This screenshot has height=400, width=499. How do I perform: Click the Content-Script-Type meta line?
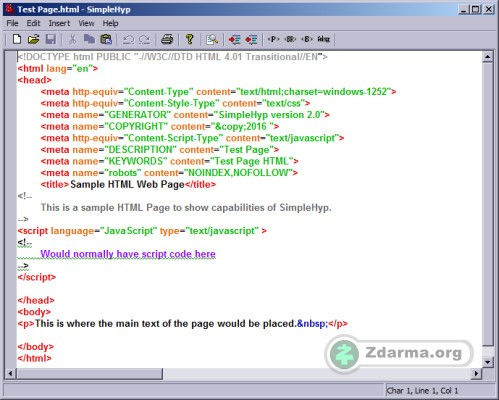coord(192,138)
